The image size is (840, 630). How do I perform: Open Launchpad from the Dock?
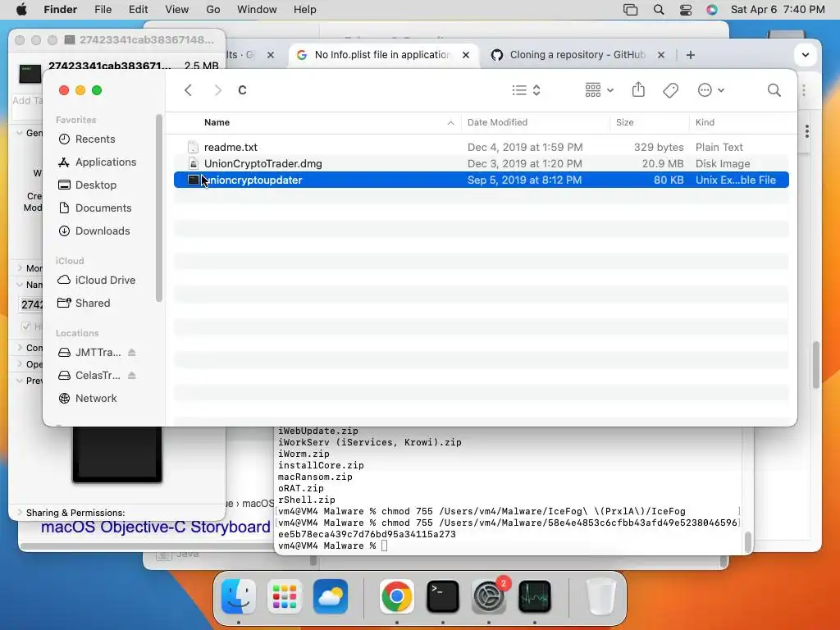click(285, 596)
